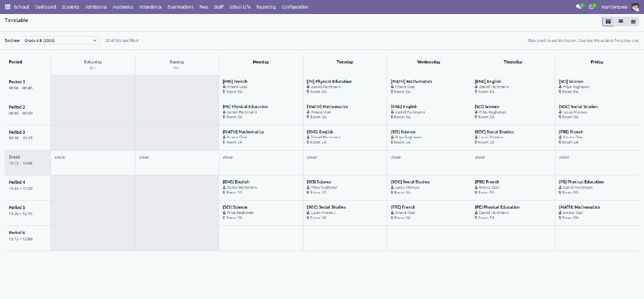The image size is (644, 299).
Task: Select Monday Period 2 Physical Education lesson
Action: click(x=261, y=112)
